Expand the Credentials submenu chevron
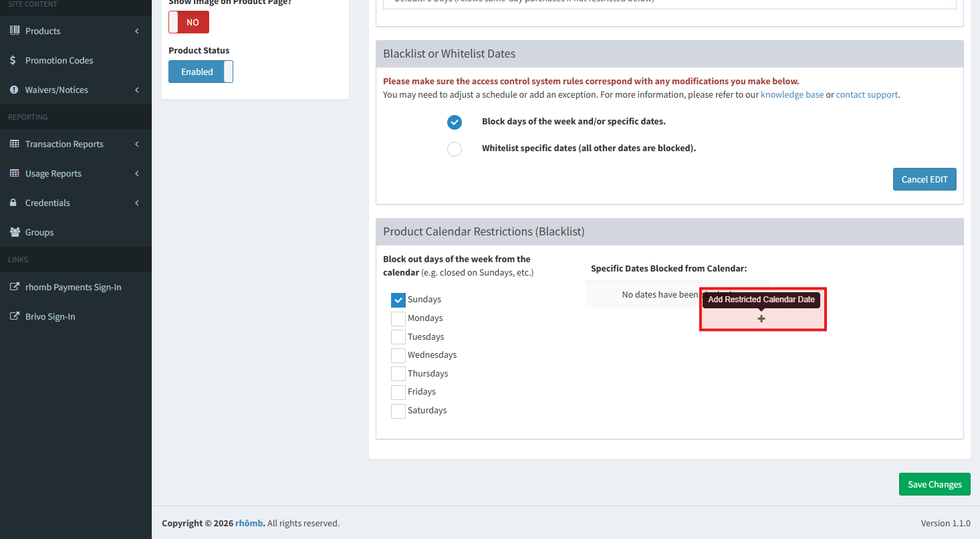This screenshot has width=980, height=539. (137, 203)
